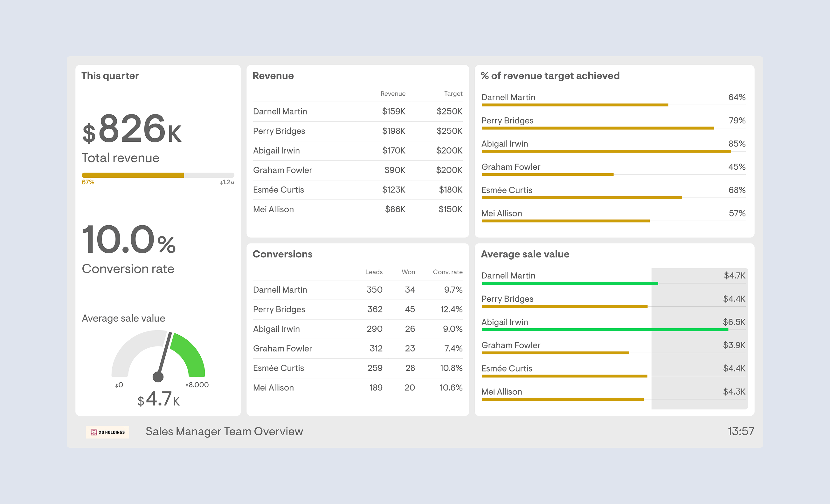Click the Leads column header
The height and width of the screenshot is (504, 830).
pyautogui.click(x=374, y=272)
